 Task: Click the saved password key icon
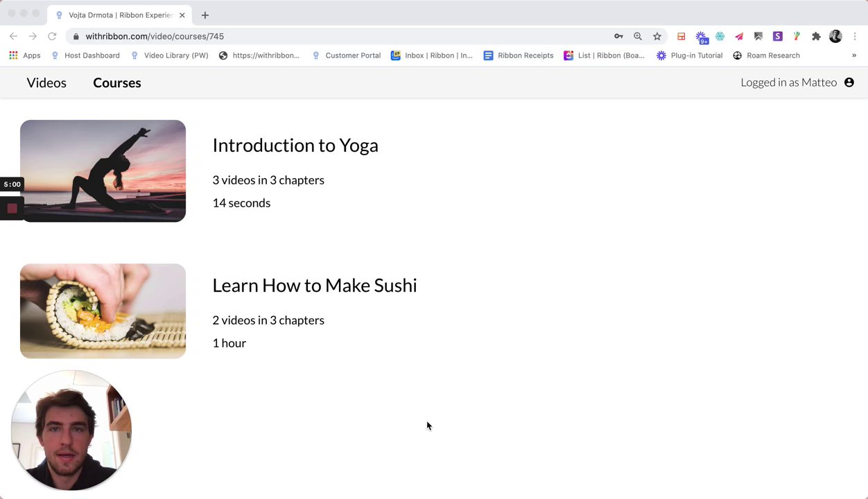click(618, 36)
